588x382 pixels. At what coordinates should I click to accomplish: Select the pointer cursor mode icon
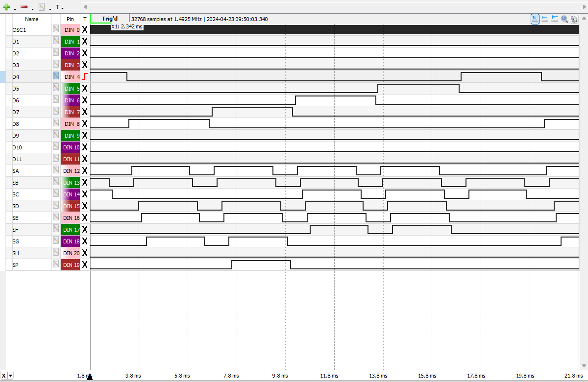(x=535, y=19)
